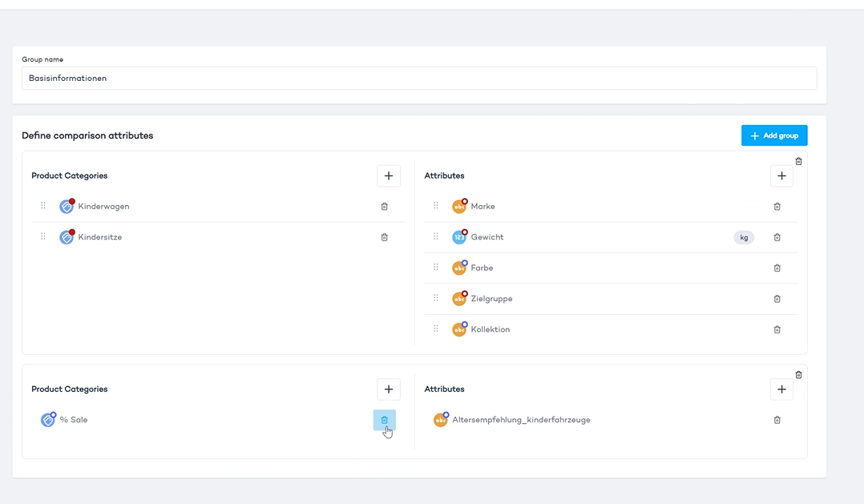Grab the drag handle for Kinderwagen
This screenshot has height=504, width=864.
click(x=43, y=206)
